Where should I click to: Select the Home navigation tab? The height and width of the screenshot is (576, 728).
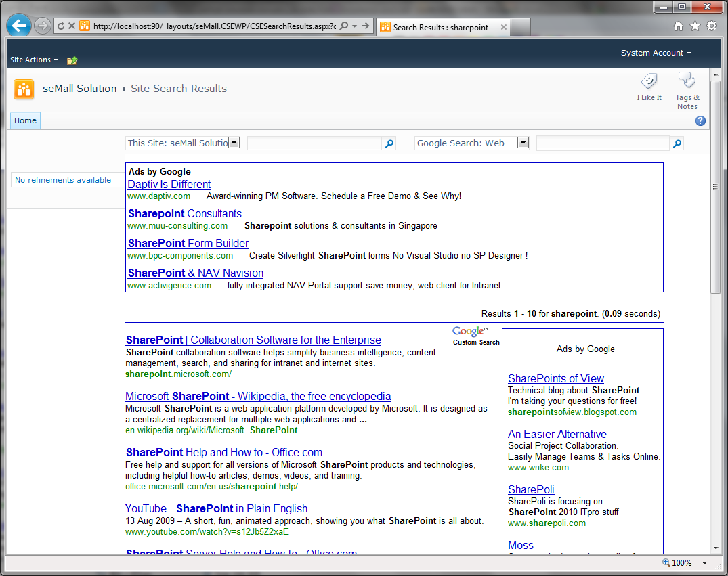point(25,120)
